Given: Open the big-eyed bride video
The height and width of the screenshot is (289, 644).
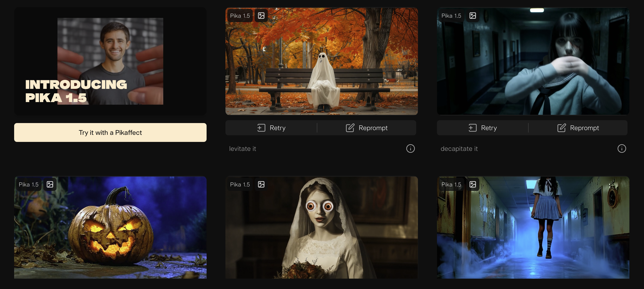Looking at the screenshot, I should [322, 227].
